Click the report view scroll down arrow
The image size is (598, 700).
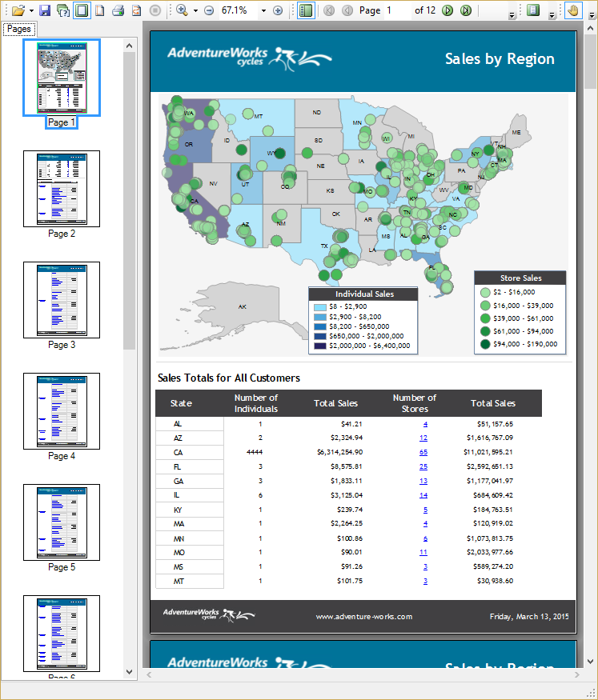[591, 661]
